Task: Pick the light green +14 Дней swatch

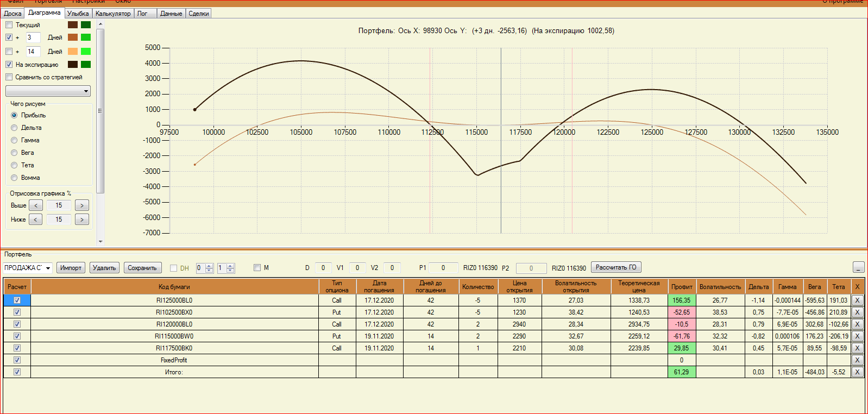Action: [x=86, y=52]
